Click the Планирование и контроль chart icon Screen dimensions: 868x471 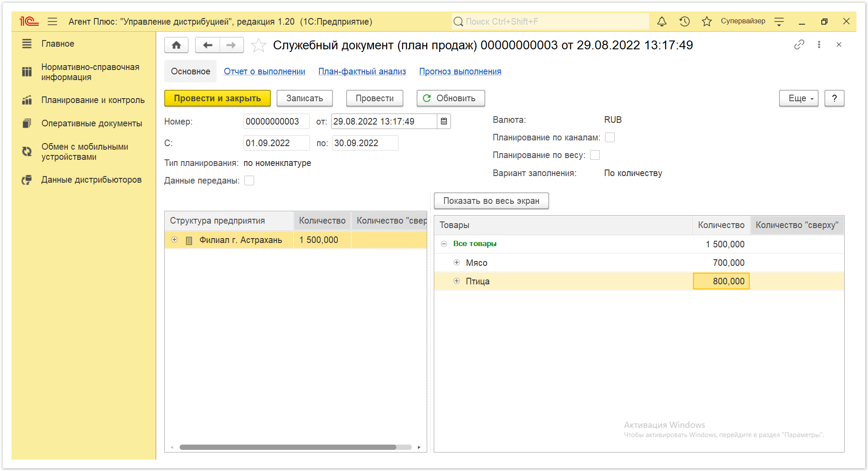(27, 100)
